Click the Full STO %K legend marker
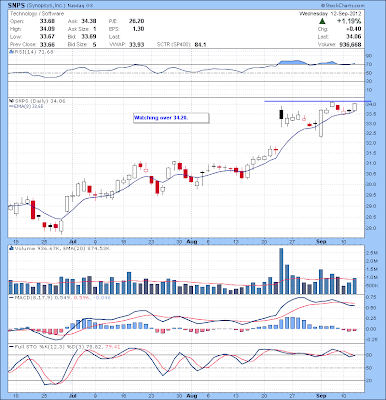Image resolution: width=386 pixels, height=400 pixels. coord(11,347)
